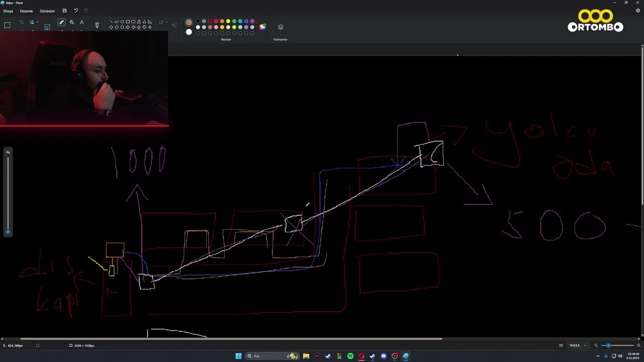This screenshot has height=362, width=644.
Task: Pick the black palette swatch
Action: [x=198, y=21]
